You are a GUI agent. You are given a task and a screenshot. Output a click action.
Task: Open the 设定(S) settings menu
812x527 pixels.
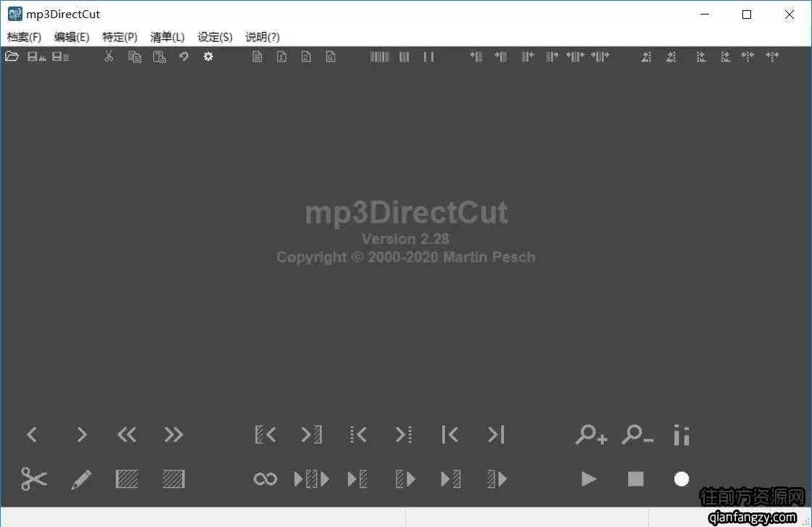point(215,37)
